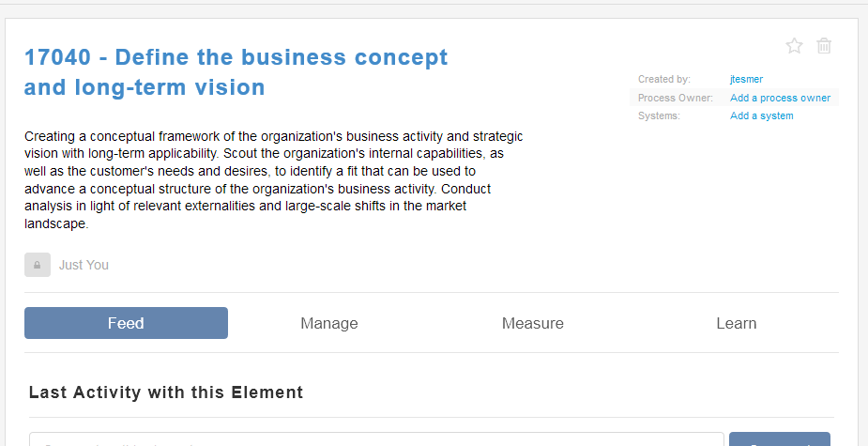This screenshot has height=446, width=868.
Task: Click the Created by field label
Action: [664, 79]
